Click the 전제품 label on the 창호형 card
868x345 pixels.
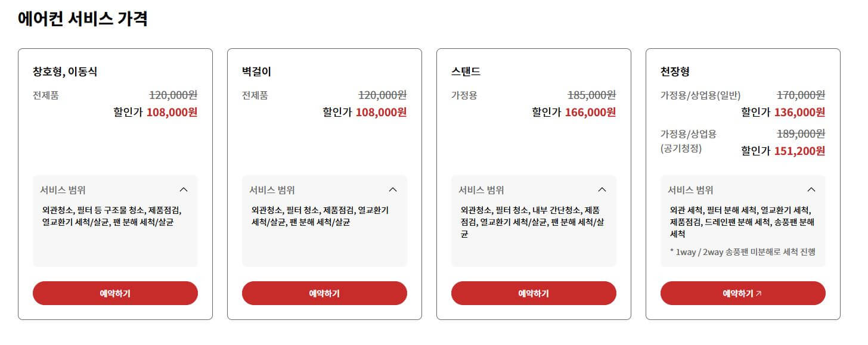point(46,95)
